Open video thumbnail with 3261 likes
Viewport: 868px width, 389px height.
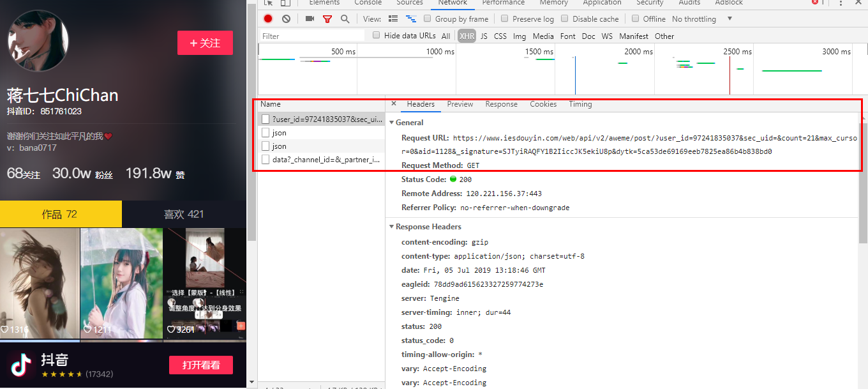click(x=205, y=284)
